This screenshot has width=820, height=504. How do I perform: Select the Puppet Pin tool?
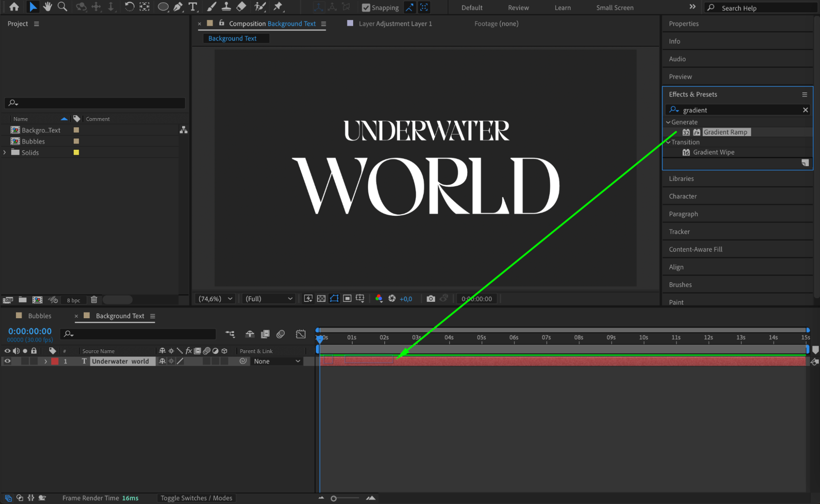[x=278, y=7]
